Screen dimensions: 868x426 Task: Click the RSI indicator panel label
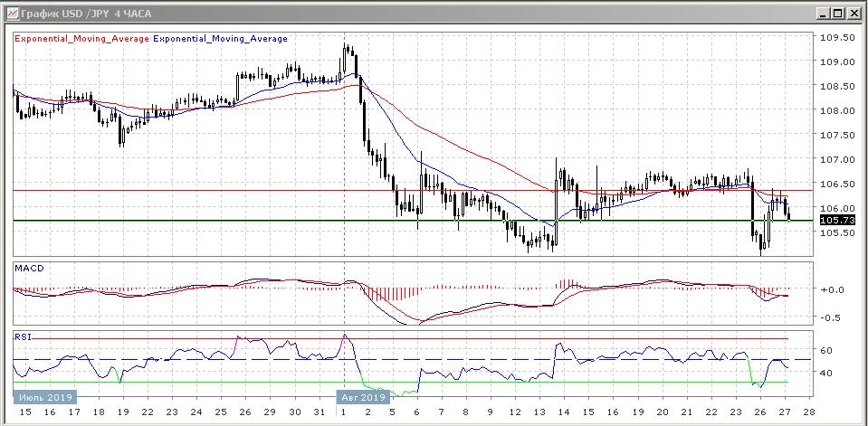[x=24, y=336]
